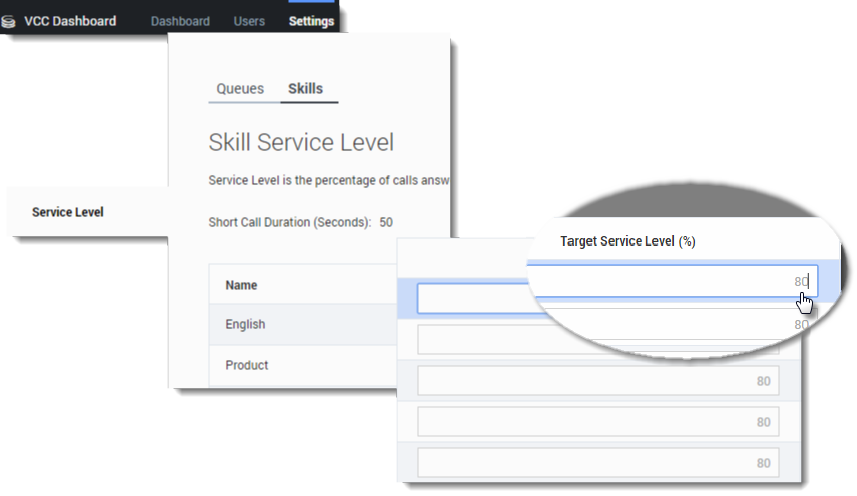Screen dimensions: 857x496
Task: Click the VCC Dashboard logo icon
Action: point(9,21)
